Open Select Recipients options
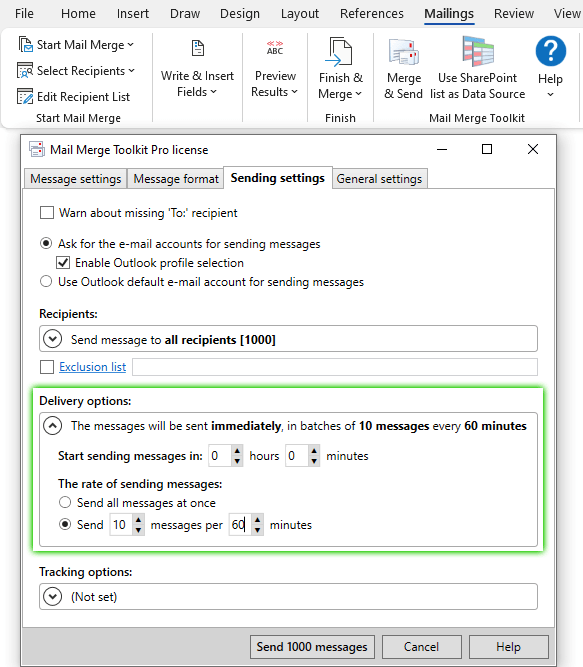The image size is (583, 667). [x=76, y=71]
